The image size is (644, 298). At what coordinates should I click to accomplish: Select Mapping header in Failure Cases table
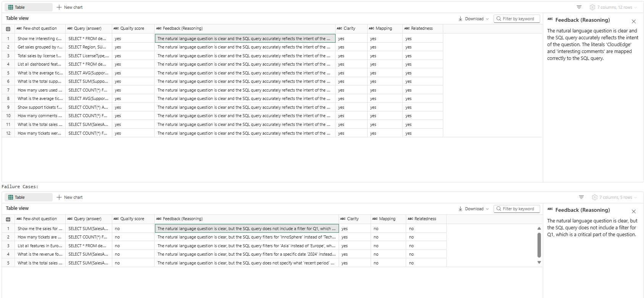click(x=388, y=219)
